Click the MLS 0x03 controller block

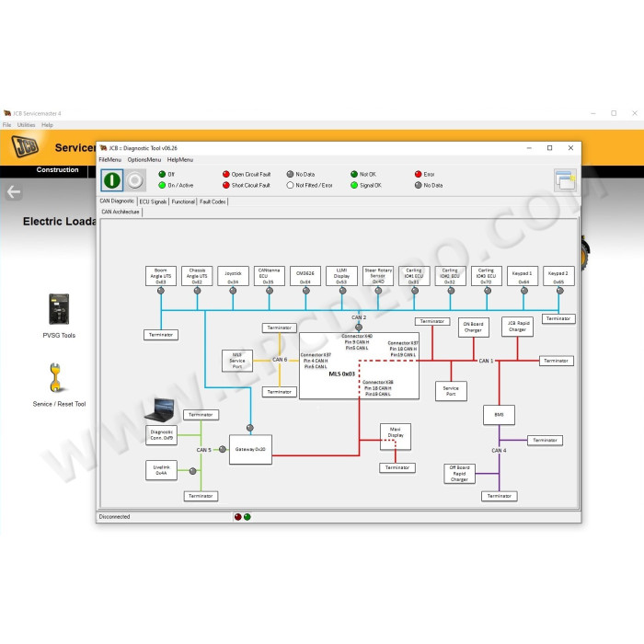[360, 365]
